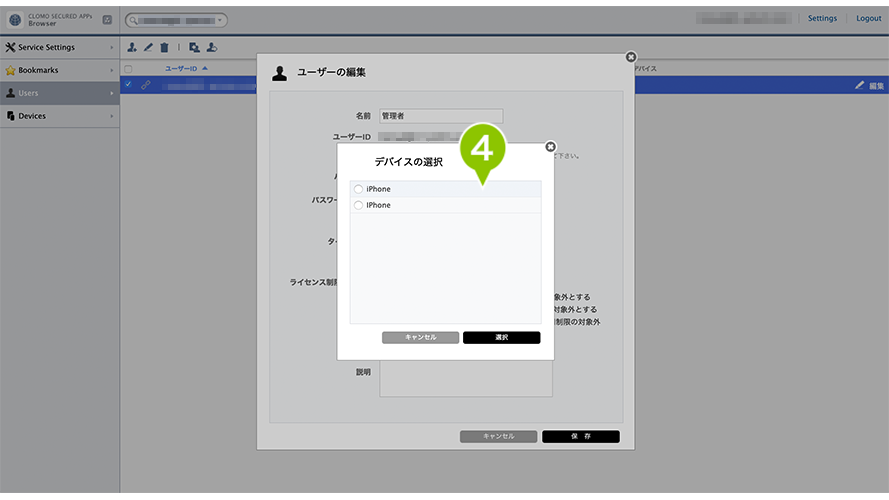
Task: Click the Logout link
Action: [868, 18]
